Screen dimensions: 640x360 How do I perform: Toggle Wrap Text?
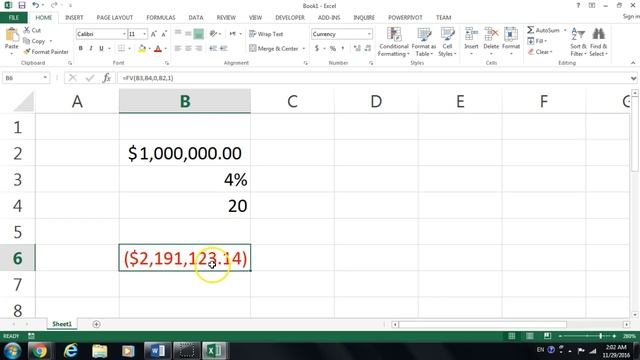266,34
